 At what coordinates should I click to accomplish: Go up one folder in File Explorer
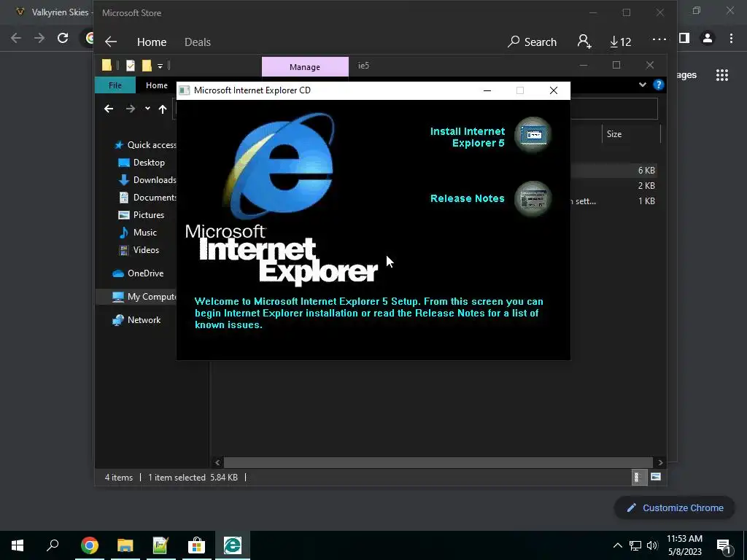click(163, 109)
